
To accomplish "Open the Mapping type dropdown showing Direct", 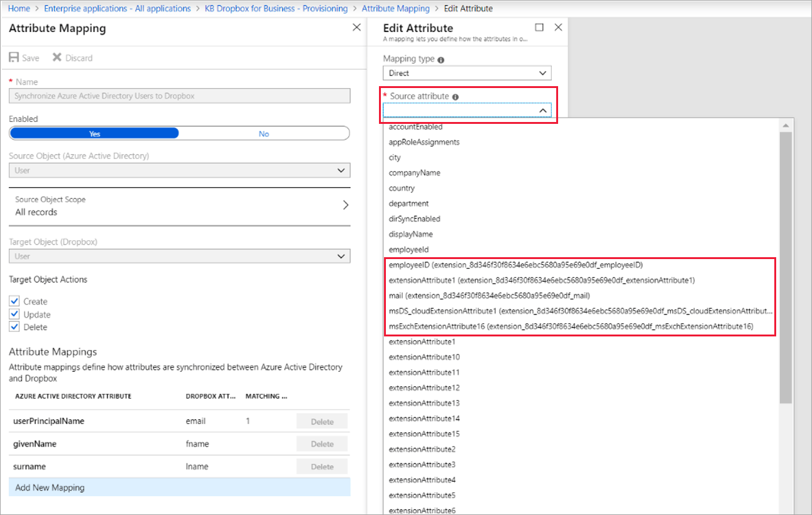I will pyautogui.click(x=467, y=72).
